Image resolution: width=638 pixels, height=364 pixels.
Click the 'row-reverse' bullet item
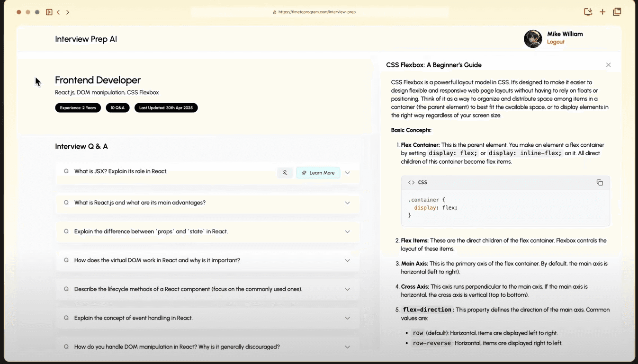tap(487, 343)
